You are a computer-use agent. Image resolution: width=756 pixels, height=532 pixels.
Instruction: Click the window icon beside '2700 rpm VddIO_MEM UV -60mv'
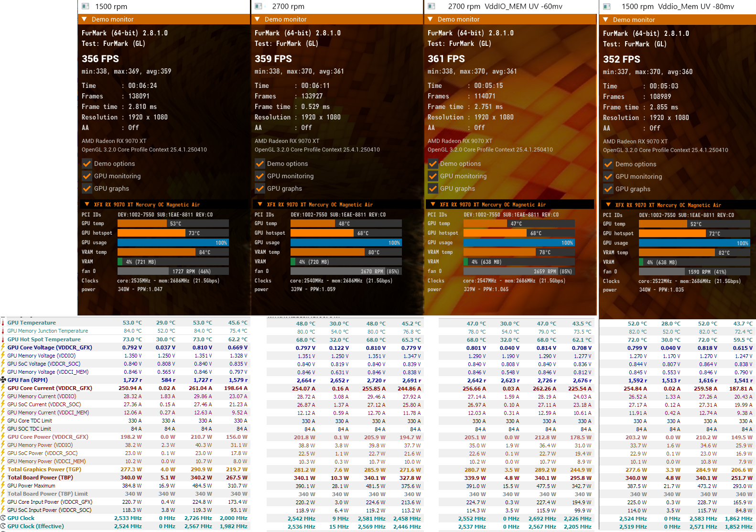tap(432, 6)
